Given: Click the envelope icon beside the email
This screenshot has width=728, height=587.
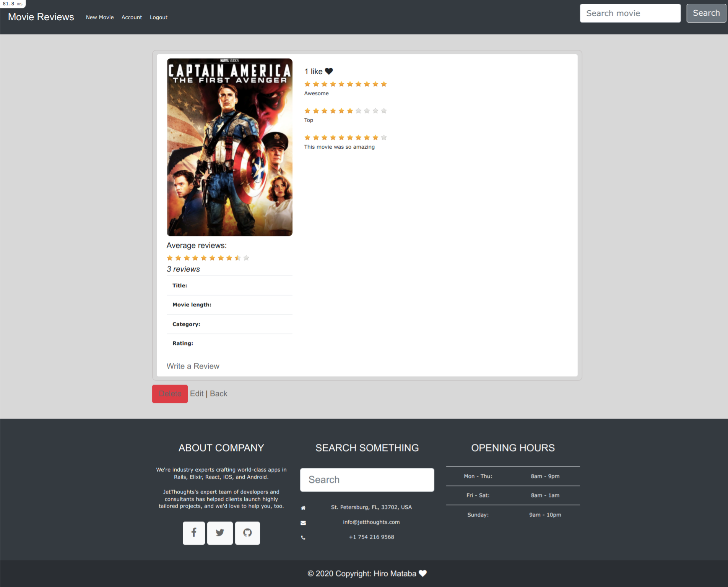Looking at the screenshot, I should [x=303, y=522].
